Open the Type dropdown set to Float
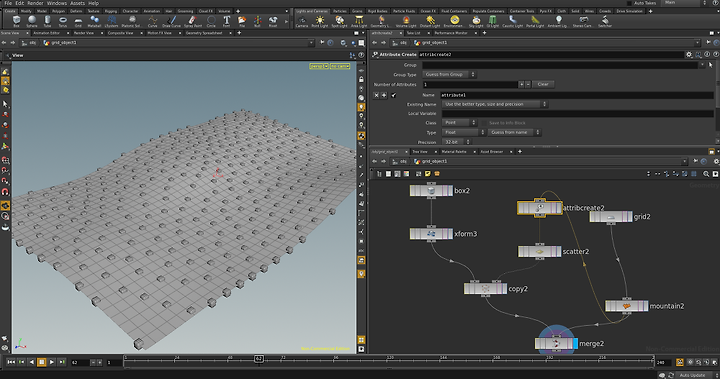The height and width of the screenshot is (379, 720). click(x=464, y=132)
